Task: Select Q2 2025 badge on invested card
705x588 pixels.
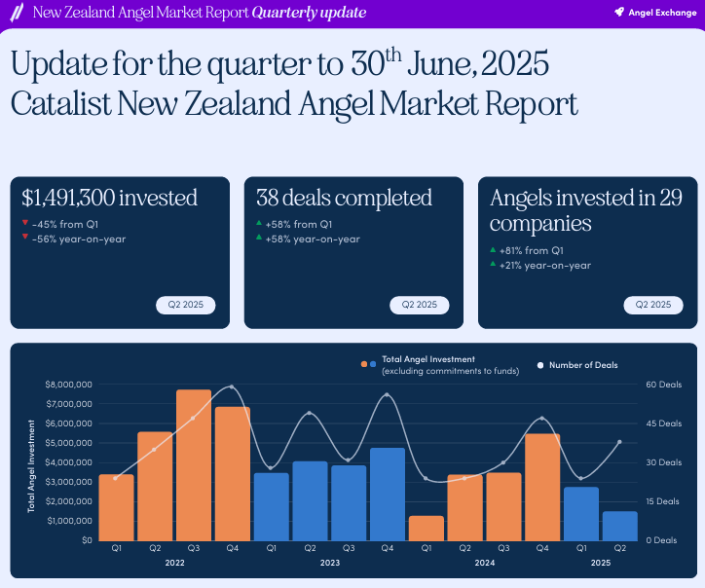Action: [186, 305]
